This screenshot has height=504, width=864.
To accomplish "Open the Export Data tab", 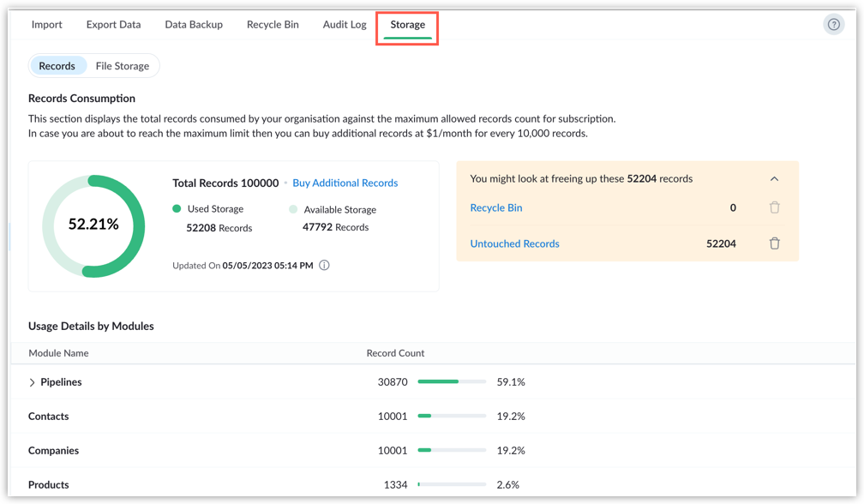I will (x=113, y=25).
